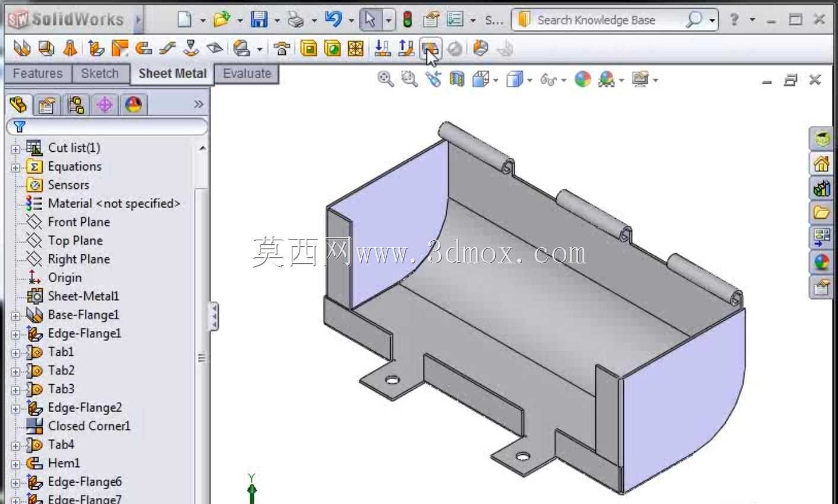This screenshot has height=504, width=838.
Task: Expand the Cut list(1) tree node
Action: pyautogui.click(x=15, y=149)
